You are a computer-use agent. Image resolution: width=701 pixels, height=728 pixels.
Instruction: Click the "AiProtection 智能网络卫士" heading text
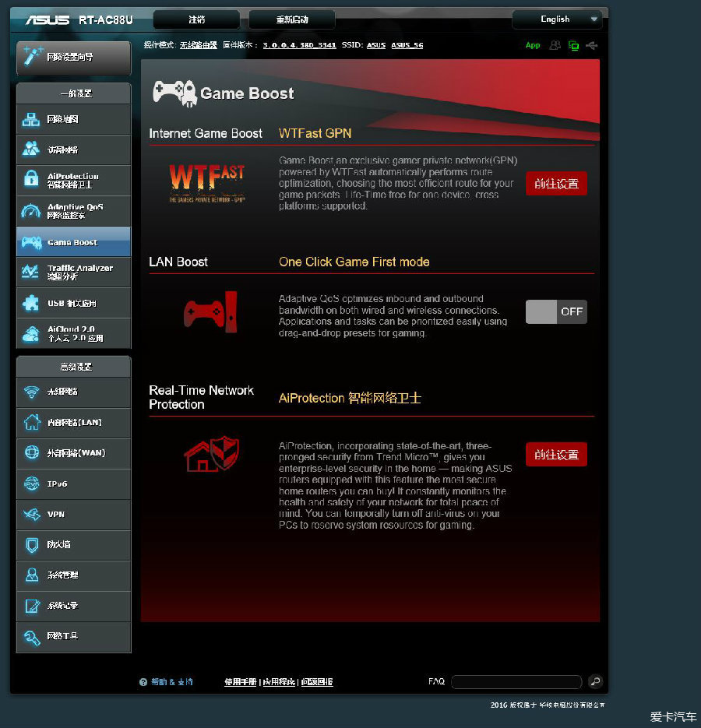pos(350,398)
